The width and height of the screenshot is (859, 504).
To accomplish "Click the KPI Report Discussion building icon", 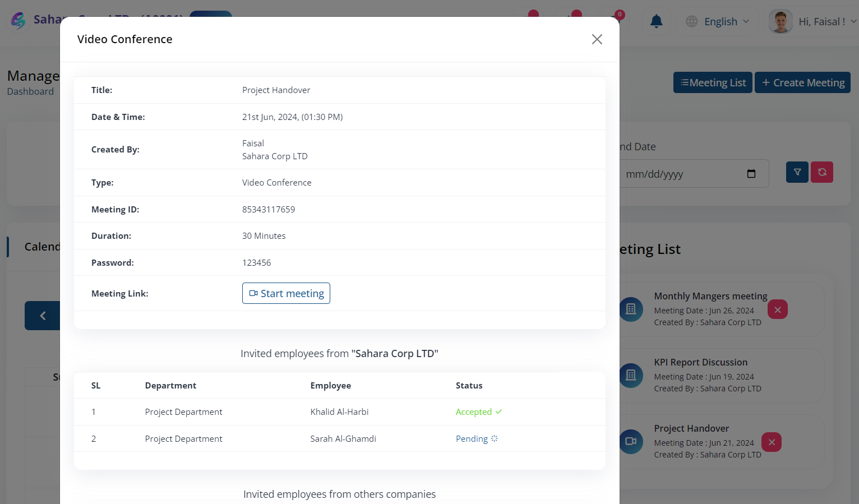I will pos(631,375).
